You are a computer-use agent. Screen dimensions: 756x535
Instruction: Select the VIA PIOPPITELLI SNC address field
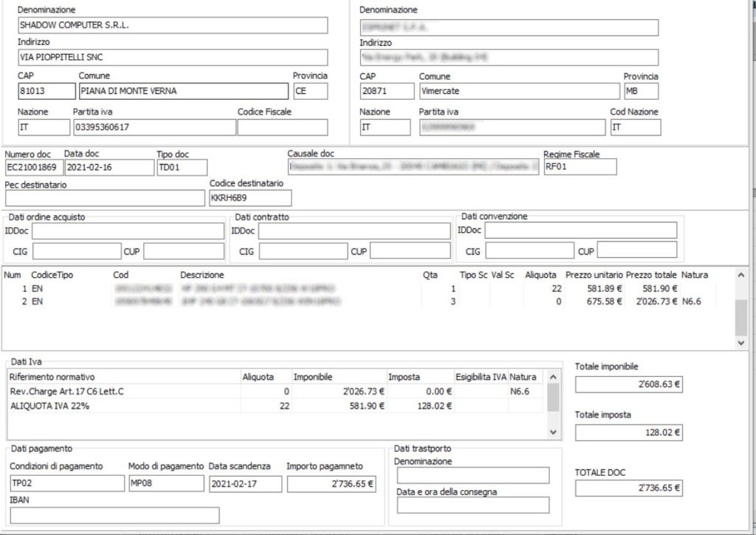coord(173,57)
